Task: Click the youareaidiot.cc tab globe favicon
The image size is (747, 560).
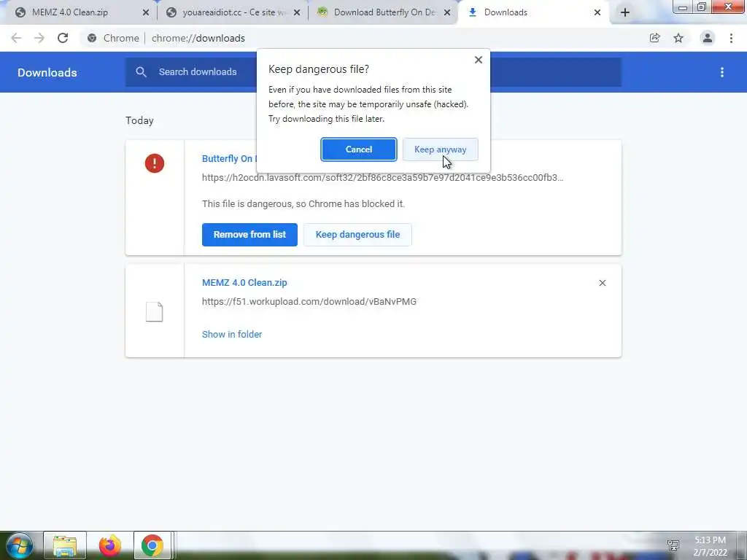Action: 171,12
